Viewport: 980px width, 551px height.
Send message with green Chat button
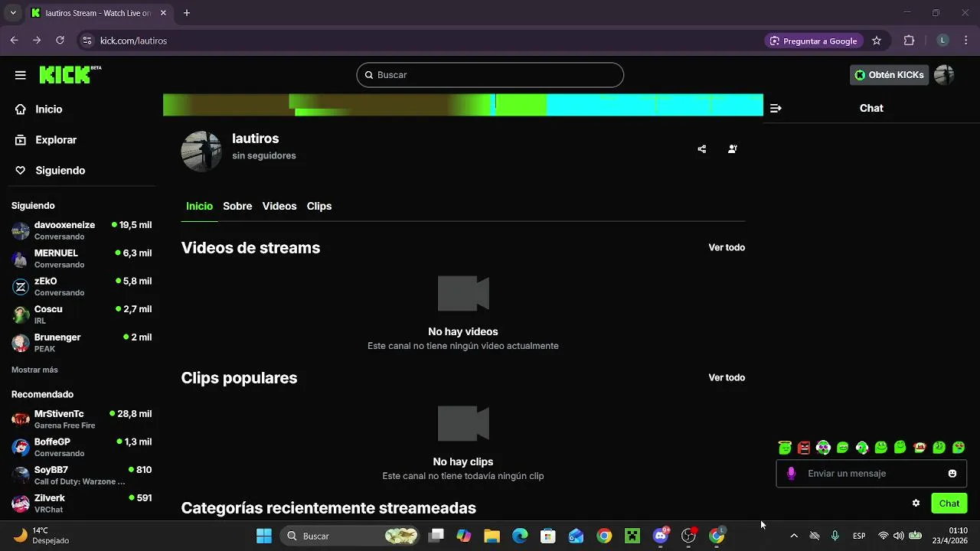949,504
